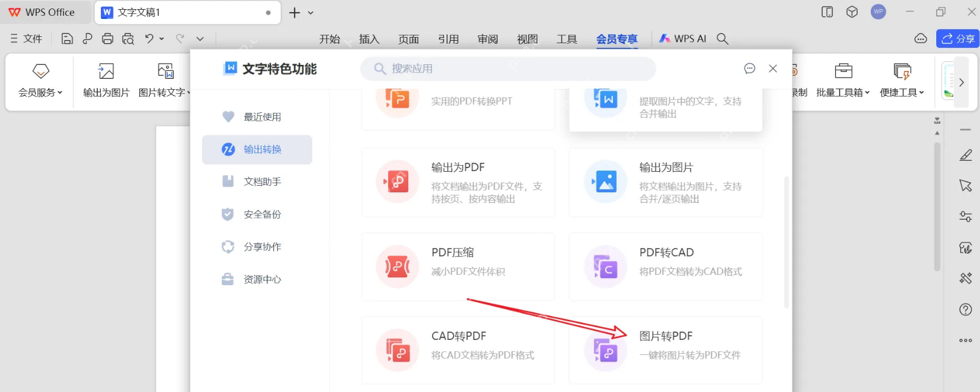Click the settings sliders icon in right sidebar
This screenshot has height=392, width=980.
click(x=965, y=217)
